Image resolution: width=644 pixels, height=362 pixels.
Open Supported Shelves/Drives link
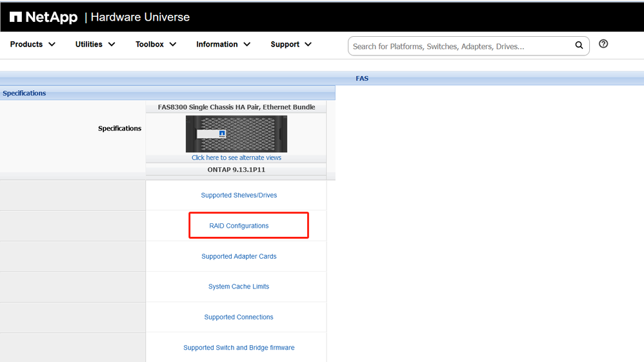click(239, 196)
